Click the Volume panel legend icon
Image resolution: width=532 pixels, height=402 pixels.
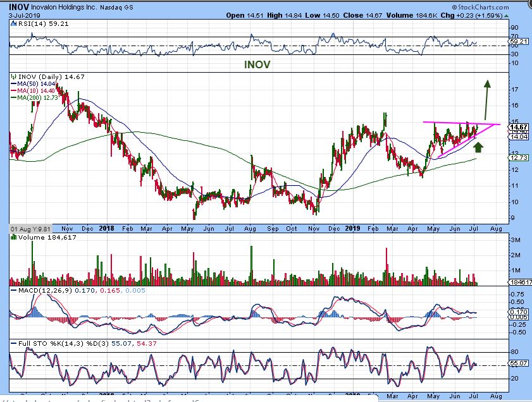point(12,238)
